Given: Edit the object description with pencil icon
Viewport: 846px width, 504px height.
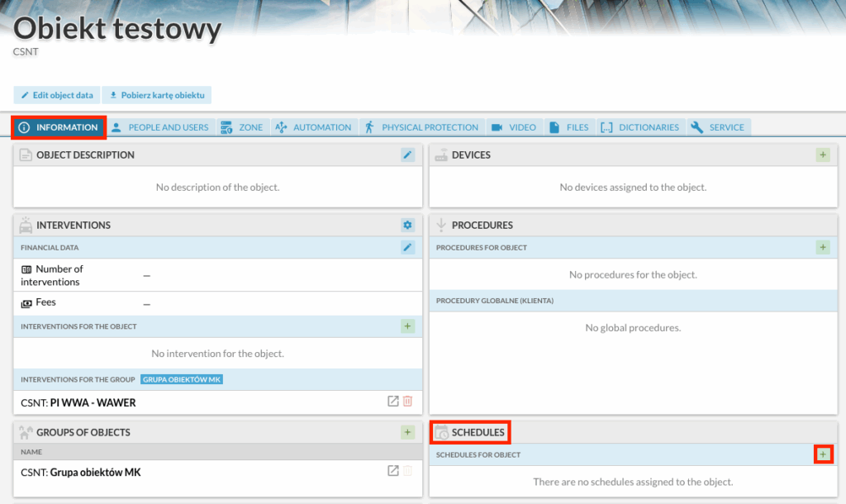Looking at the screenshot, I should point(407,155).
